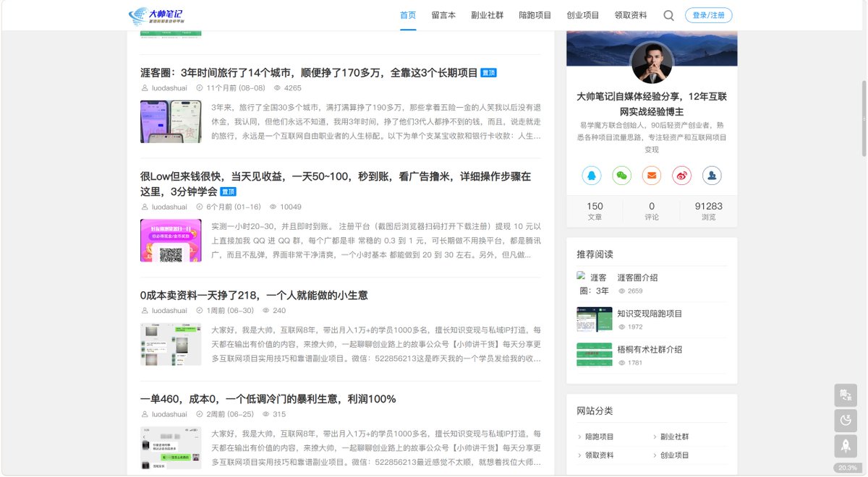Open the recommended 梧桐有术社群介绍 link

click(650, 350)
